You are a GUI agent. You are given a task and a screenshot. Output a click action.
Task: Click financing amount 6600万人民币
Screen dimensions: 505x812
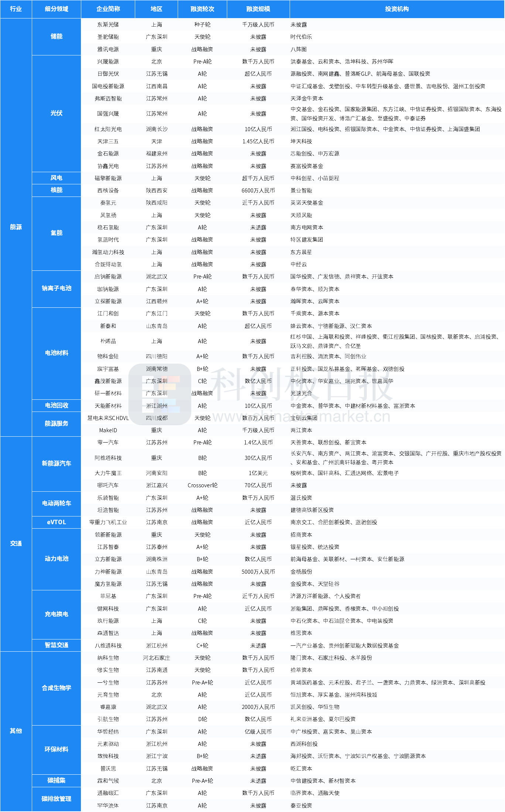click(x=258, y=191)
